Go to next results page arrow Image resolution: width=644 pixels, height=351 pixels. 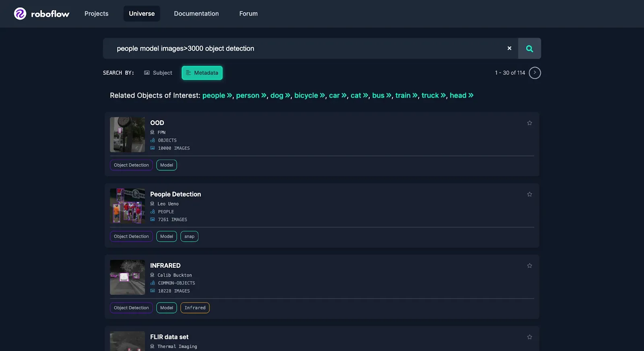[x=535, y=73]
